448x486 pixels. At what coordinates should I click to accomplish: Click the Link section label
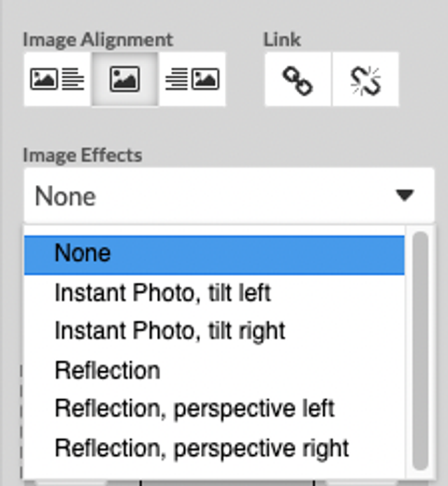click(282, 40)
